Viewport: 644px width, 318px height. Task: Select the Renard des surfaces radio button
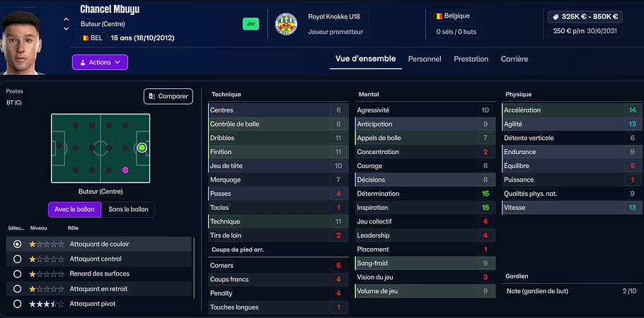tap(18, 274)
